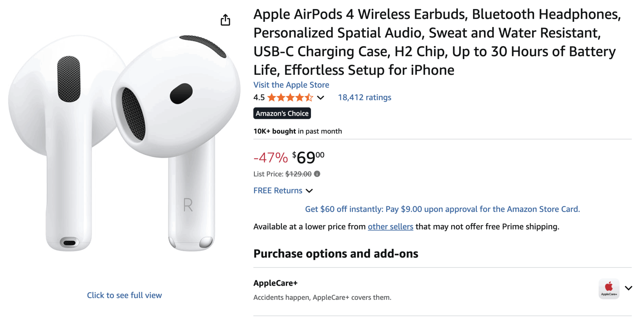This screenshot has height=326, width=644.
Task: Open the list price info tooltip icon
Action: pyautogui.click(x=317, y=174)
